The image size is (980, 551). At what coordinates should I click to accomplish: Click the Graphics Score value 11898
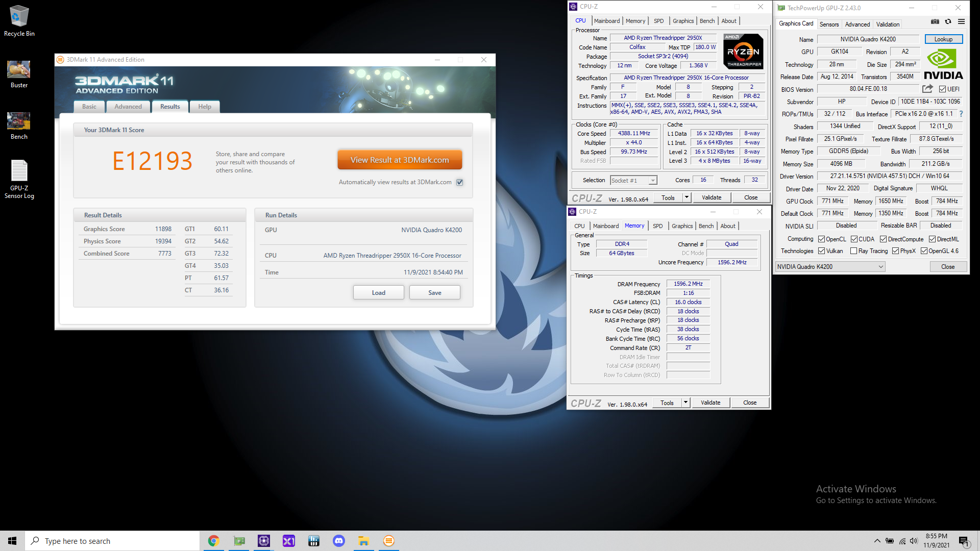pyautogui.click(x=163, y=229)
